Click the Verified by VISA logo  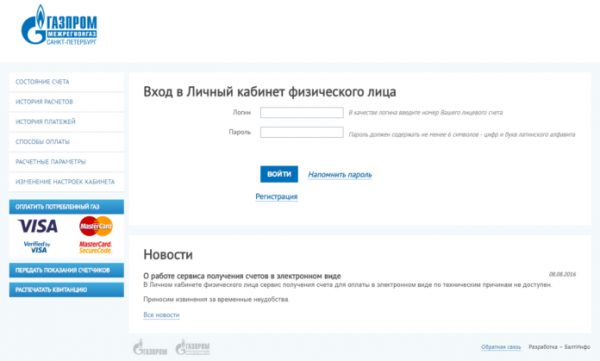click(37, 247)
